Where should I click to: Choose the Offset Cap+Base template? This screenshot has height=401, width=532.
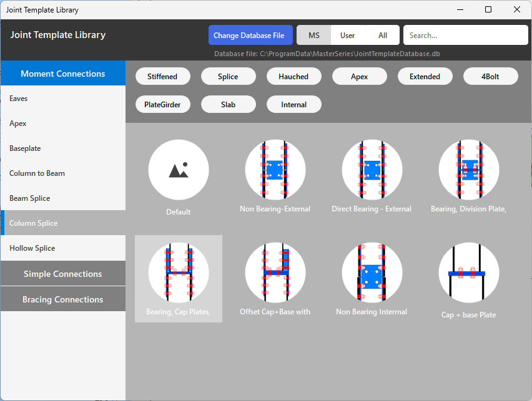(x=275, y=273)
